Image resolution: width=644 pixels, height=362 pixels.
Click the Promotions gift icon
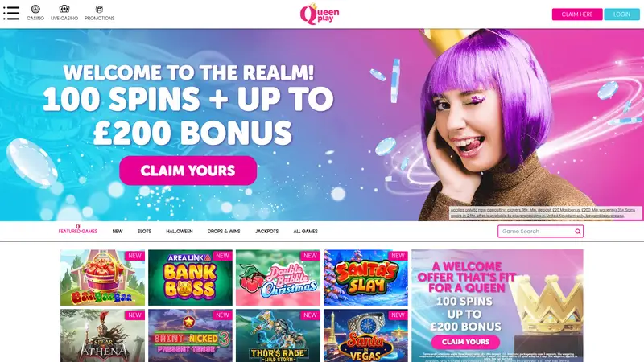click(x=99, y=9)
